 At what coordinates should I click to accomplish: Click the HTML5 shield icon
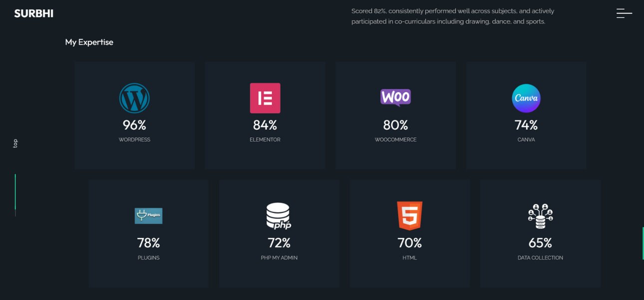(410, 215)
